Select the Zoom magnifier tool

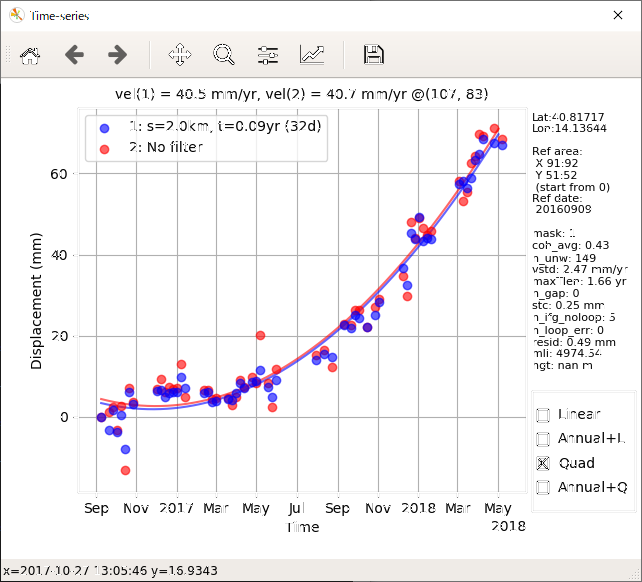point(224,55)
